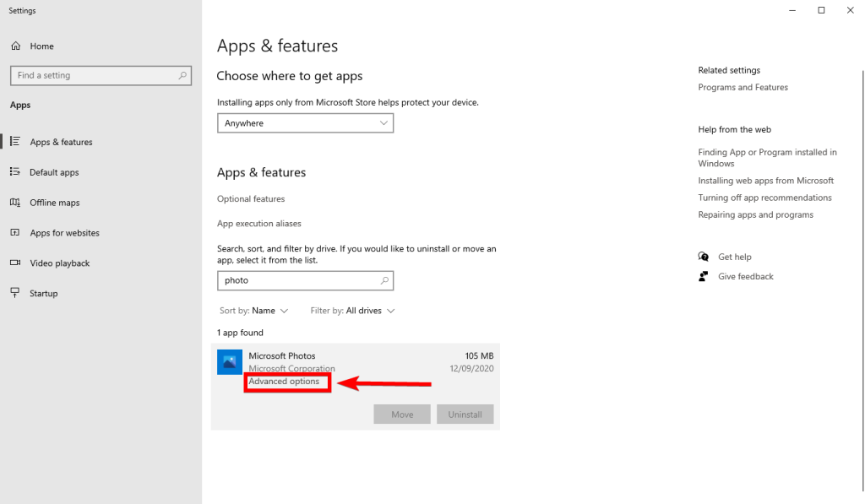Select the Apps & features sidebar icon
Viewport: 865px width, 504px height.
point(15,142)
